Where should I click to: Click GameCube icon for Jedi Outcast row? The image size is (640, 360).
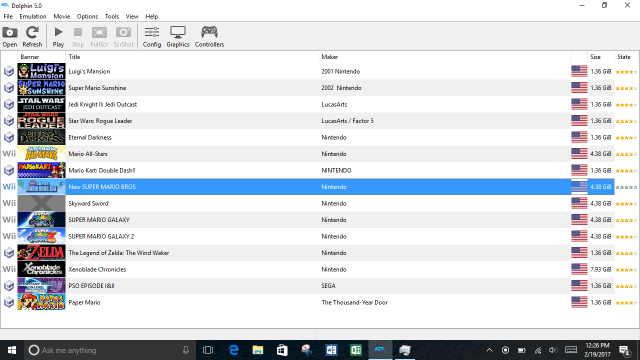[x=9, y=104]
